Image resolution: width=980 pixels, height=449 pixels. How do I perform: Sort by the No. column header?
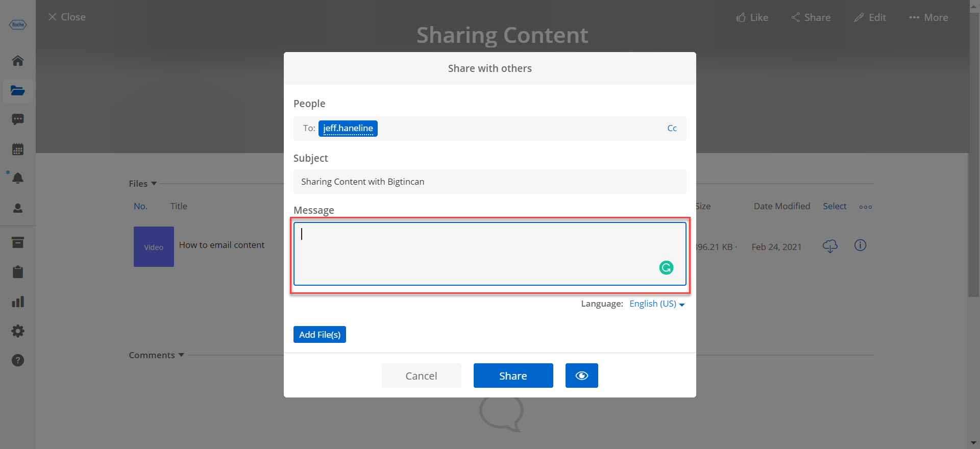point(140,206)
